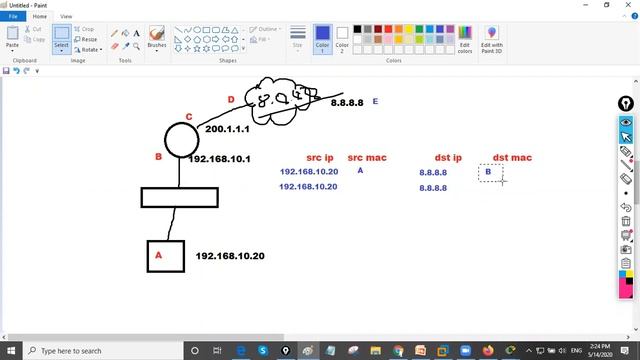Select the Magnifier tool
Screen dimensions: 640x360
point(136,46)
